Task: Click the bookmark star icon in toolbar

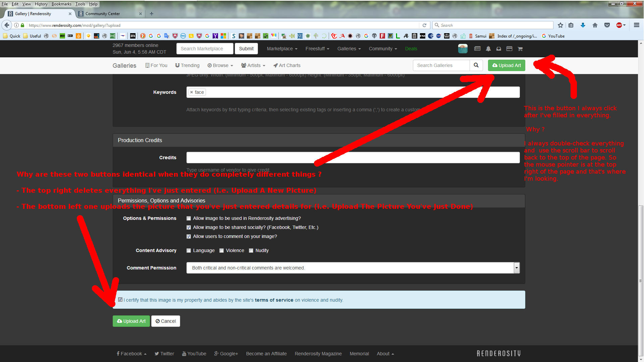Action: point(560,25)
